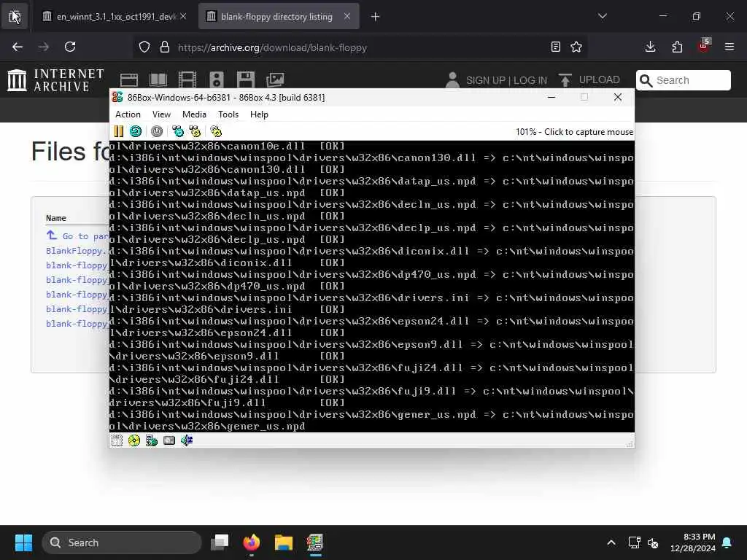Open the taskbar clock and date

(693, 542)
